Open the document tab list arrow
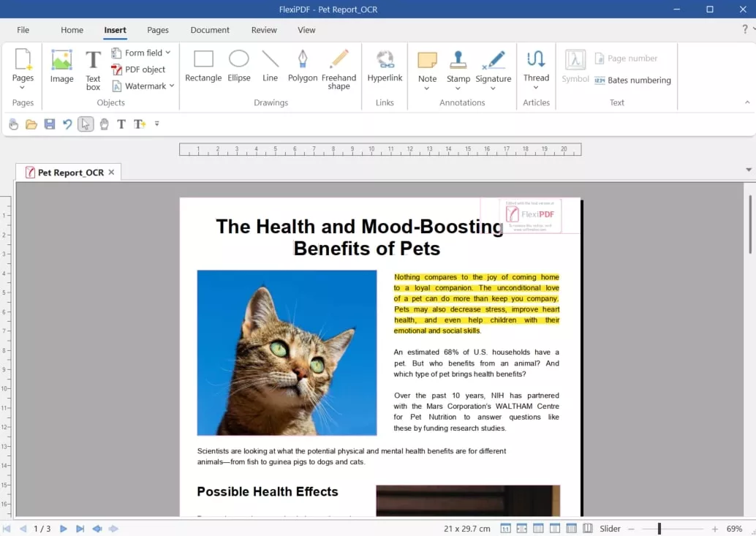756x536 pixels. pyautogui.click(x=748, y=170)
